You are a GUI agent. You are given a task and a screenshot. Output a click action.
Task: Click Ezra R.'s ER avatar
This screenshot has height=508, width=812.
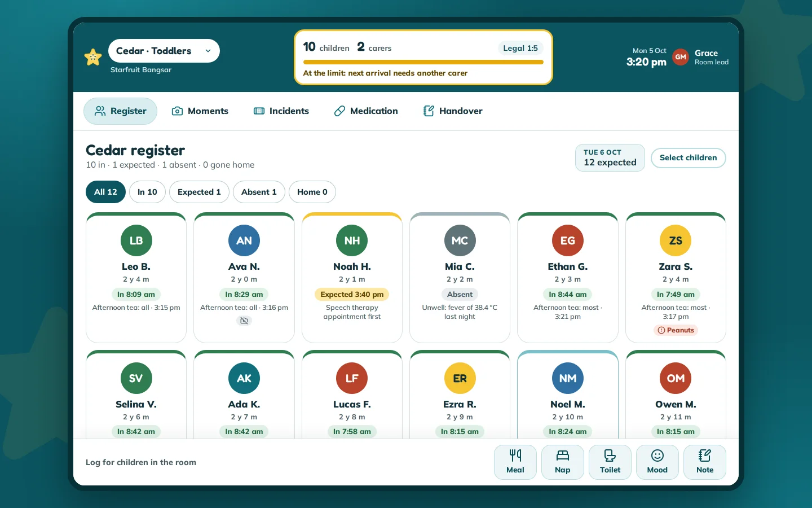(x=460, y=378)
